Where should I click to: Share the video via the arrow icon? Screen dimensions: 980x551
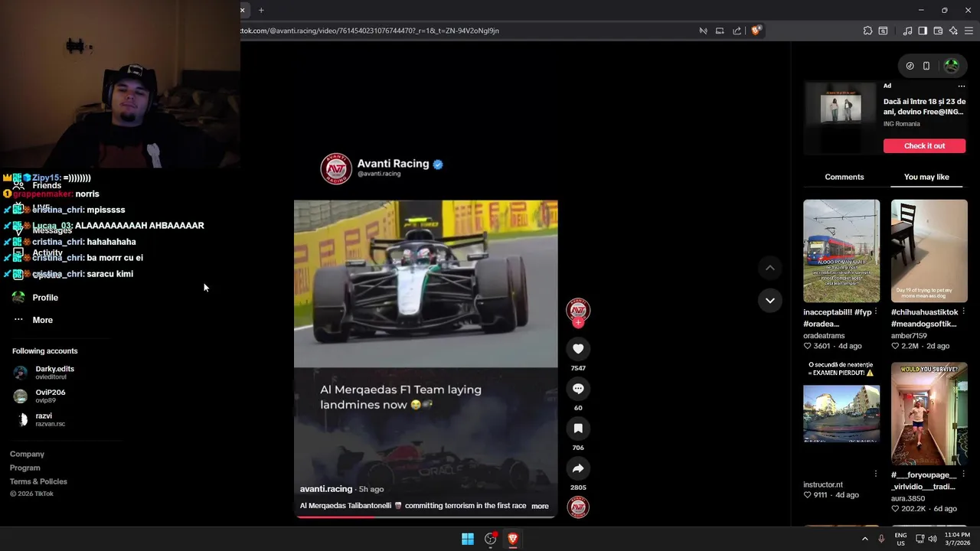[x=578, y=468]
